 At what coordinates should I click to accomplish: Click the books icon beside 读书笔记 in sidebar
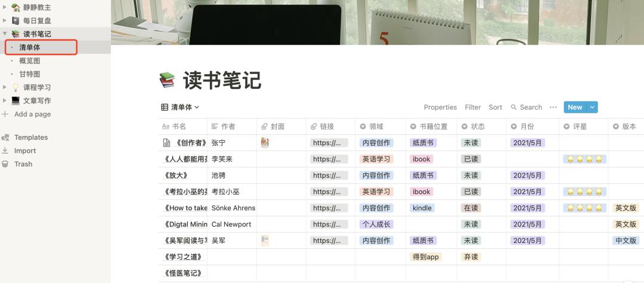click(x=16, y=33)
